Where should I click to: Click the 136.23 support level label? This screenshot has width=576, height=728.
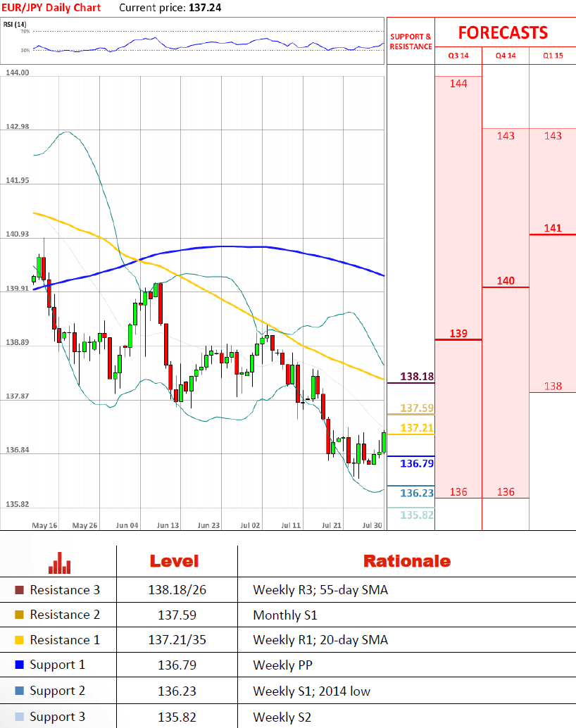click(417, 493)
